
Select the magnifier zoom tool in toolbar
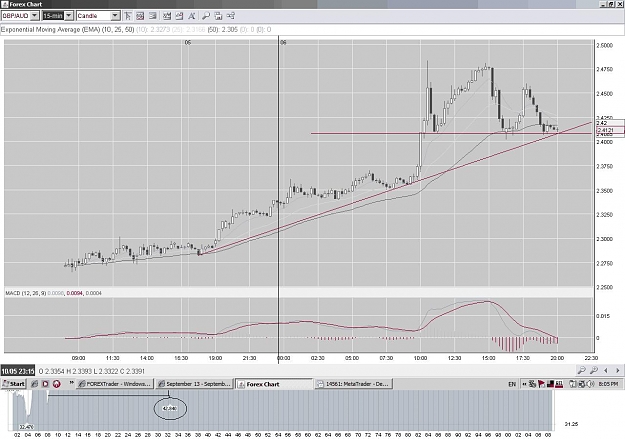coord(206,16)
